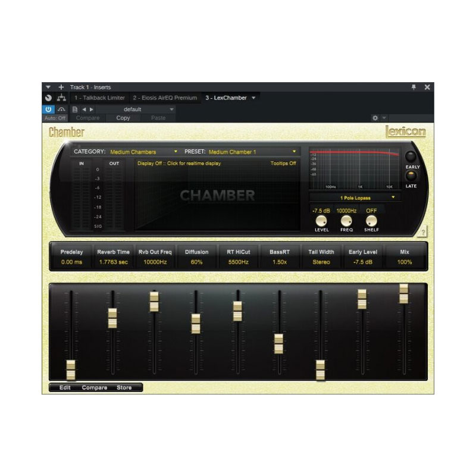Click the Reverb Time 1.7763 sec parameter
Viewport: 476px width, 476px height.
click(113, 257)
